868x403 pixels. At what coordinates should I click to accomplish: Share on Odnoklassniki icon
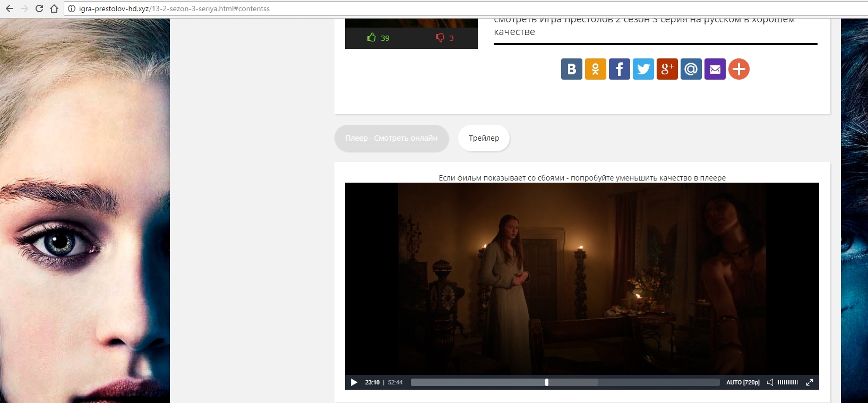(x=596, y=69)
